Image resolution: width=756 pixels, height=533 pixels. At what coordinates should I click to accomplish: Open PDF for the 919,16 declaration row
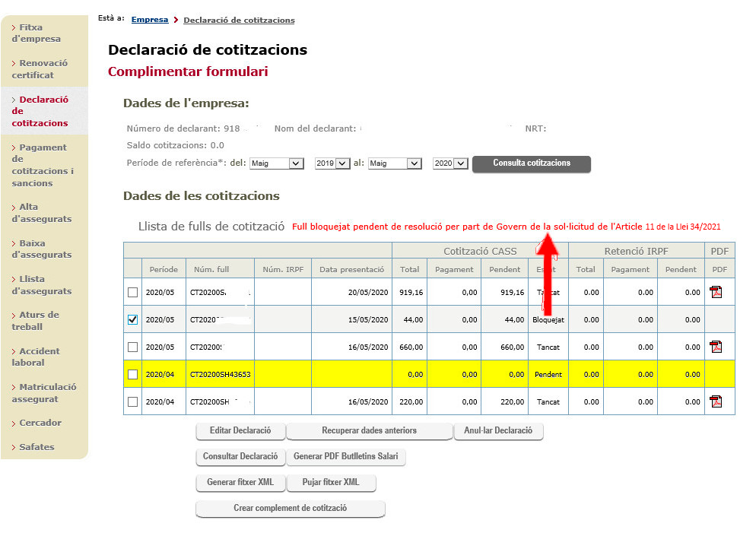pos(716,292)
